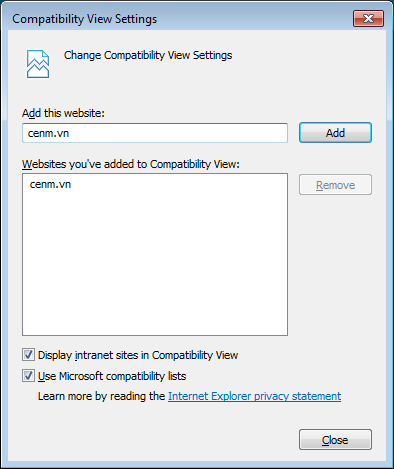The width and height of the screenshot is (394, 469).
Task: Focus the 'Add this website' text field
Action: tap(155, 133)
